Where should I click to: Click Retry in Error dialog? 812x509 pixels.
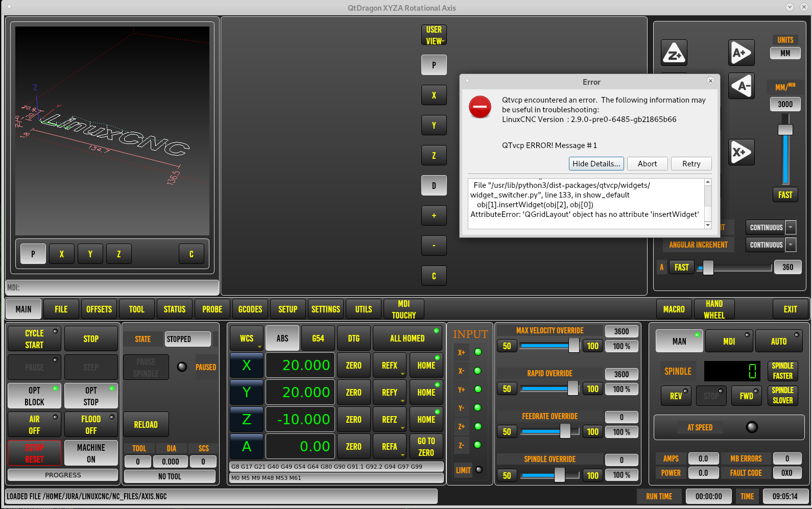click(x=691, y=163)
